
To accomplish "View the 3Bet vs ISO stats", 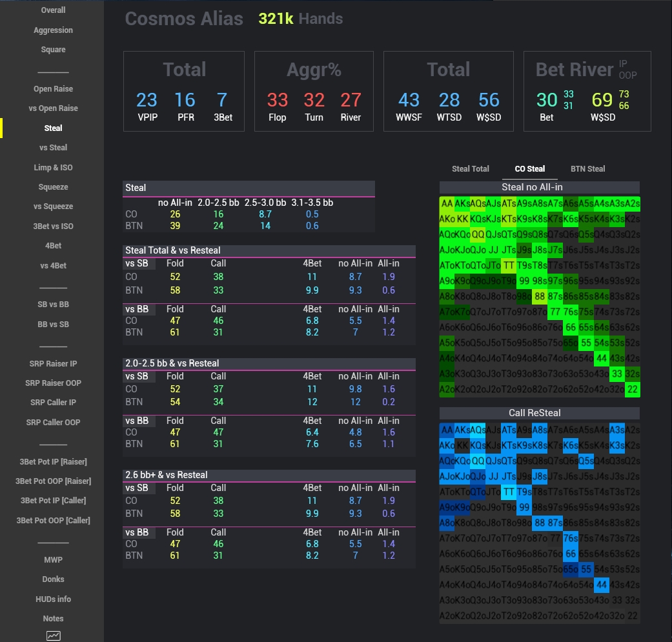I will [53, 226].
